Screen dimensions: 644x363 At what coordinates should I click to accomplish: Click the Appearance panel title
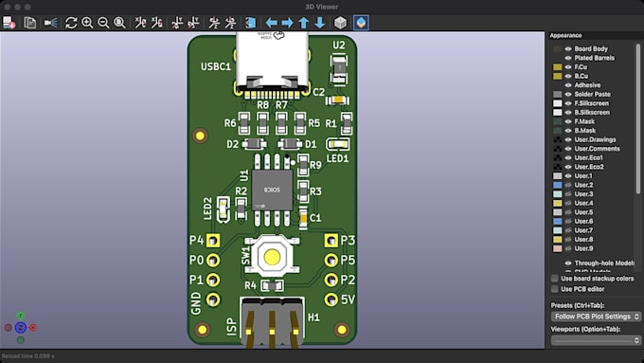565,35
